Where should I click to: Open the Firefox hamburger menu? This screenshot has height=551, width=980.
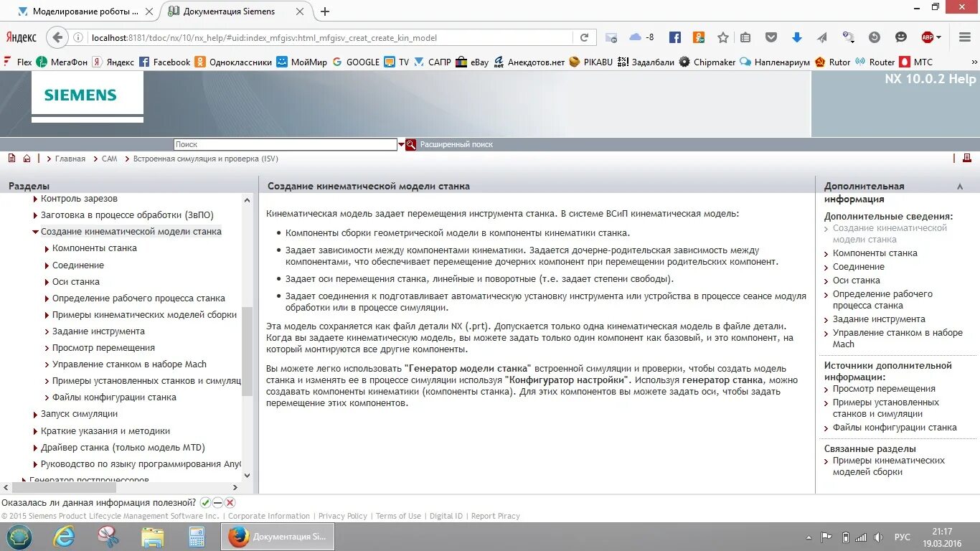(x=964, y=37)
